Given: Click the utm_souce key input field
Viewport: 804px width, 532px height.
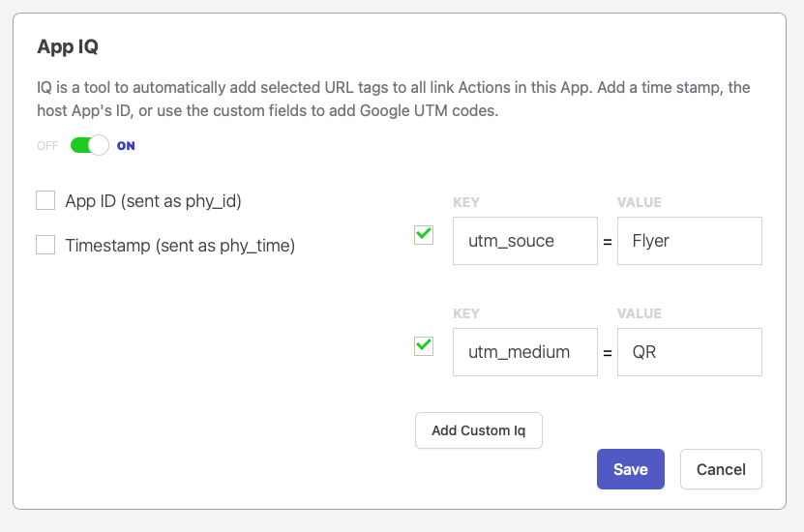Looking at the screenshot, I should [x=524, y=241].
